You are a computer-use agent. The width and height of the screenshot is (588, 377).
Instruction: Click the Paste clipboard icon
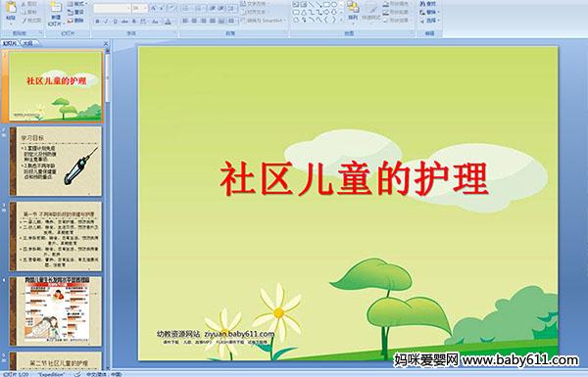tap(11, 8)
